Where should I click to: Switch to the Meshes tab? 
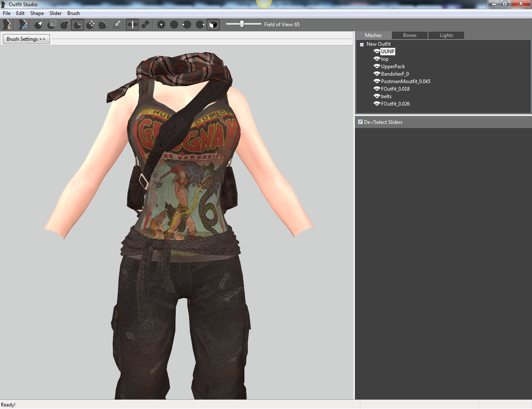coord(373,35)
